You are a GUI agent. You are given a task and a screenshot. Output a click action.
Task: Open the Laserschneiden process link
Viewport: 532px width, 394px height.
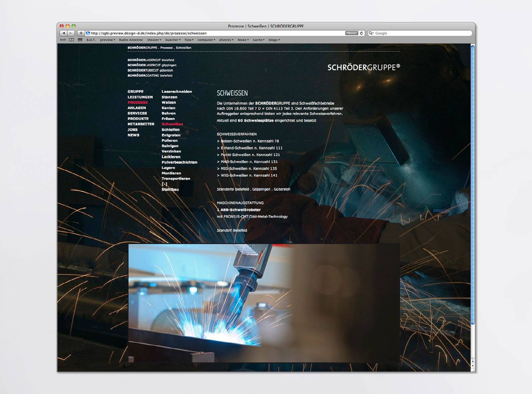click(x=177, y=92)
